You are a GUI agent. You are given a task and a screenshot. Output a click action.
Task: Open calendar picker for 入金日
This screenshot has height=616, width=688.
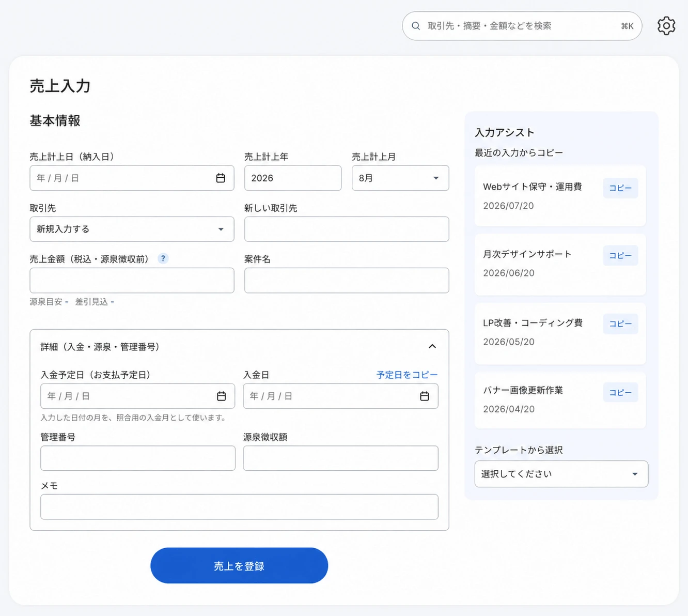pyautogui.click(x=425, y=396)
